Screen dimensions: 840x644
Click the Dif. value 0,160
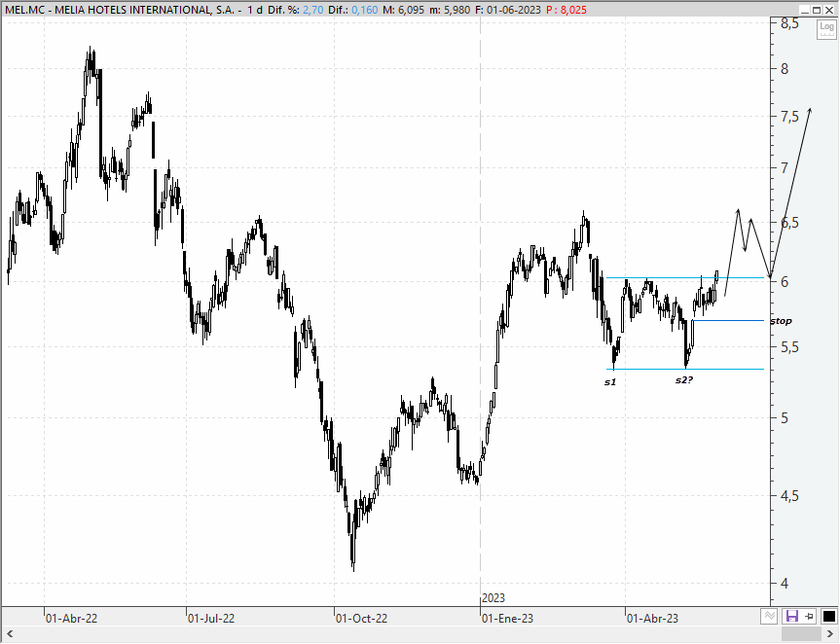[365, 10]
